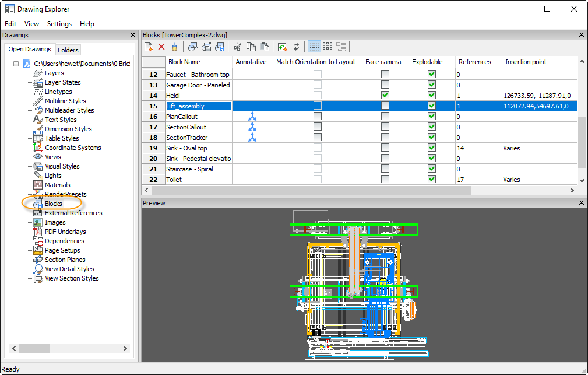Refresh the blocks list with the arrows icon
The height and width of the screenshot is (375, 588).
(295, 47)
